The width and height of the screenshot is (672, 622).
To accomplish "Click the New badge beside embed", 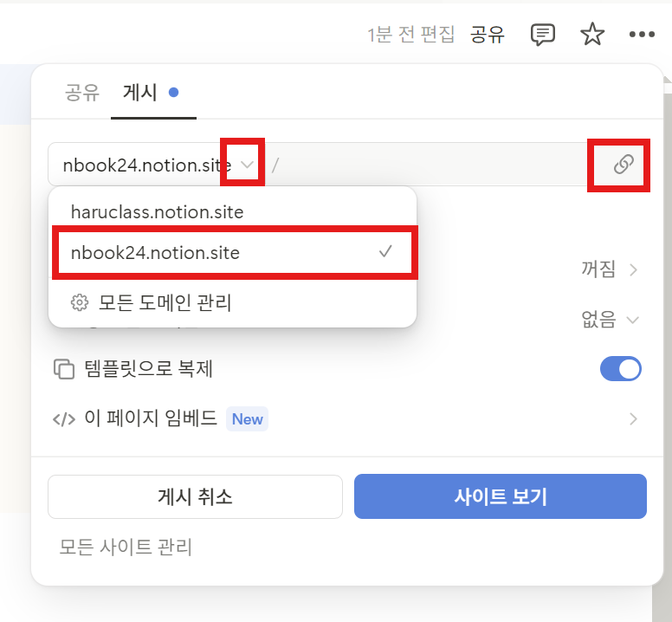I will point(247,419).
